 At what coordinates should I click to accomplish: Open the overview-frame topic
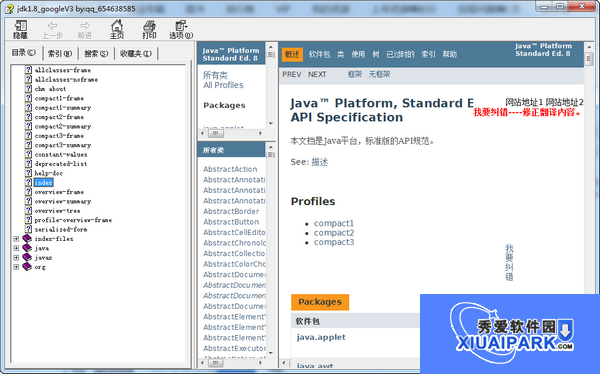(59, 192)
